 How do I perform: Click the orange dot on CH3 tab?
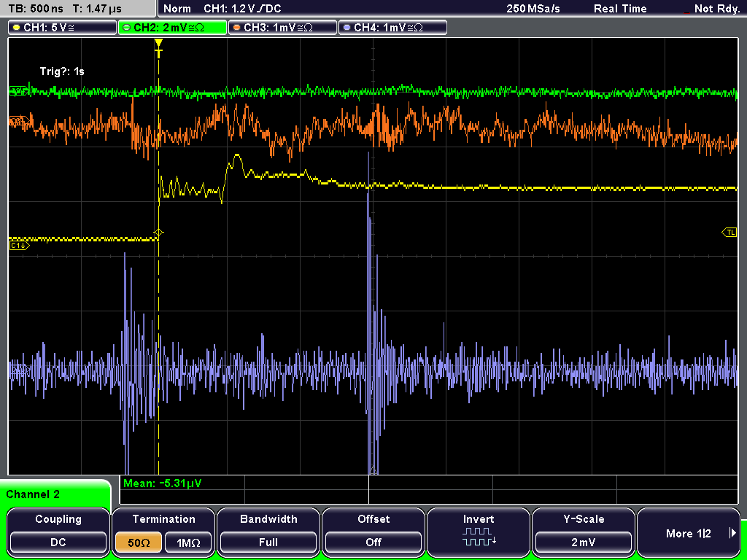[x=237, y=28]
